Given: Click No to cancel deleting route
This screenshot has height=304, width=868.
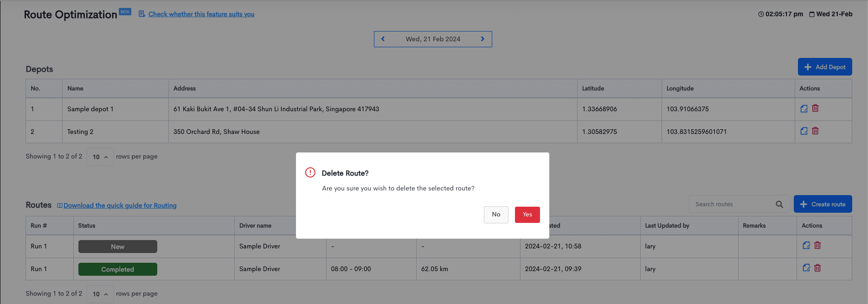Looking at the screenshot, I should 496,215.
